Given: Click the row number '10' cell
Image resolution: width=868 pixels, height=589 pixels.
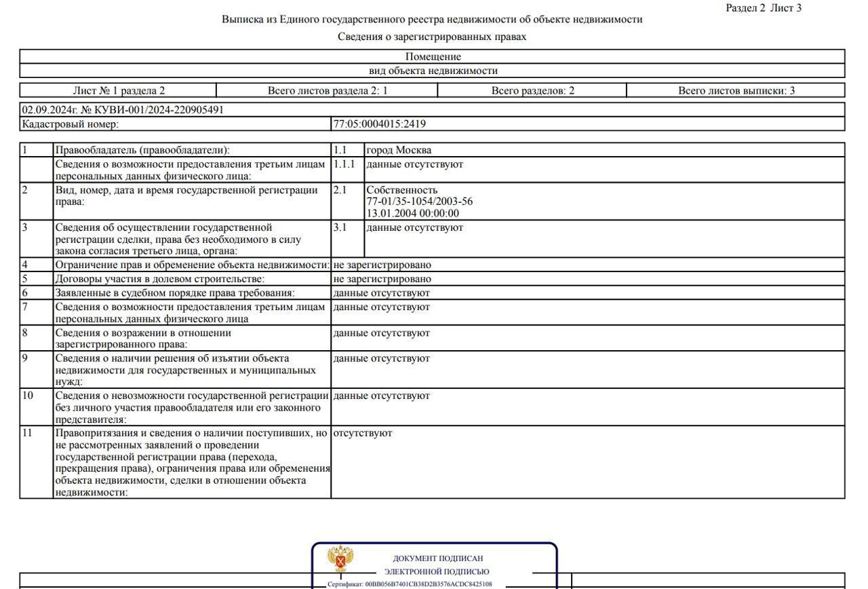Looking at the screenshot, I should click(37, 406).
